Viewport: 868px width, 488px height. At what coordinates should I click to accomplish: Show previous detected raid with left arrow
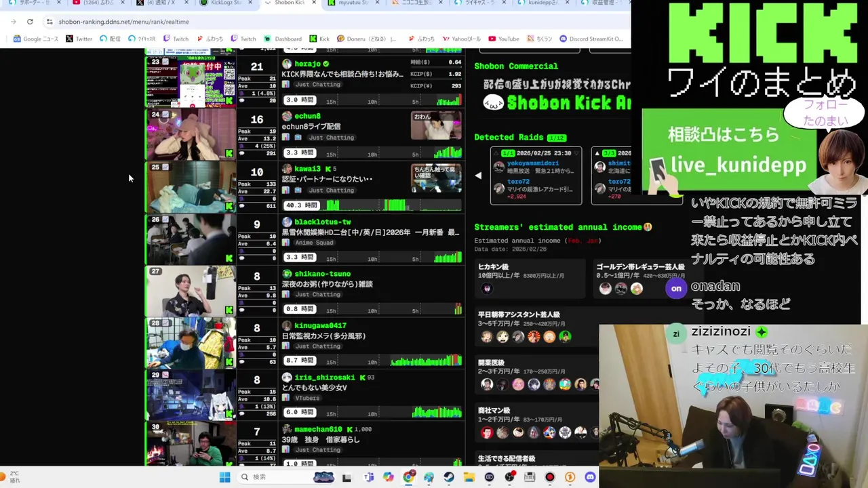478,176
